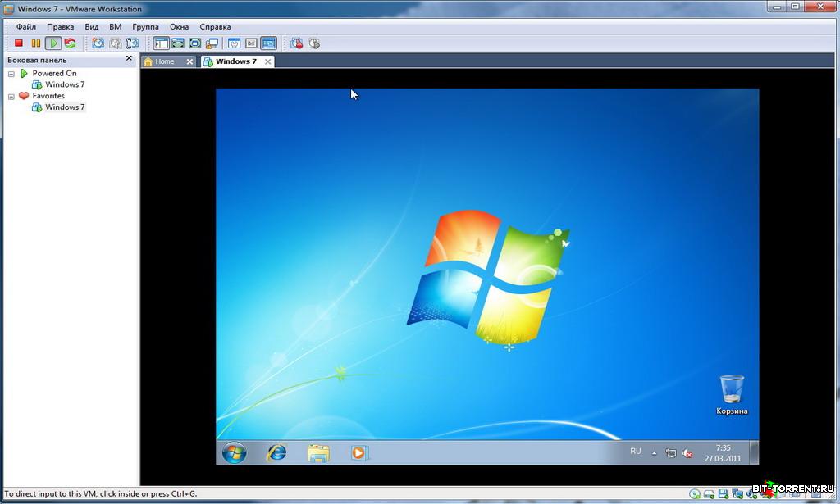Open the Файл menu
This screenshot has width=840, height=504.
pos(25,26)
